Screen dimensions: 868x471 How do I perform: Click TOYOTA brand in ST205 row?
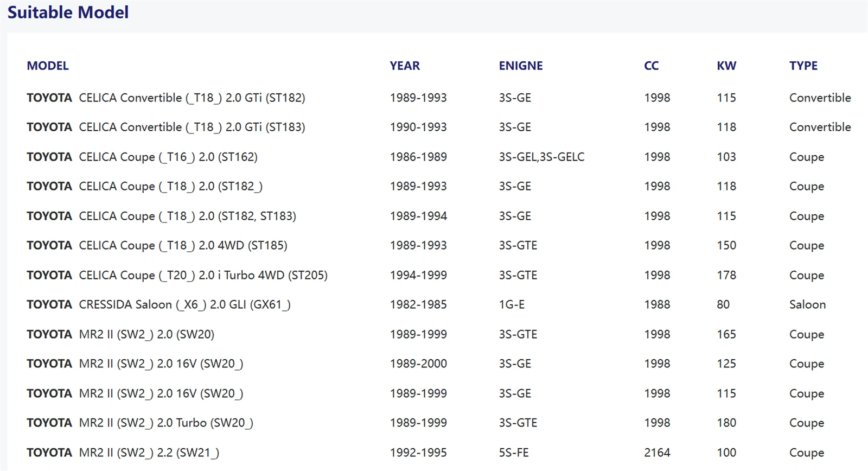pyautogui.click(x=49, y=275)
